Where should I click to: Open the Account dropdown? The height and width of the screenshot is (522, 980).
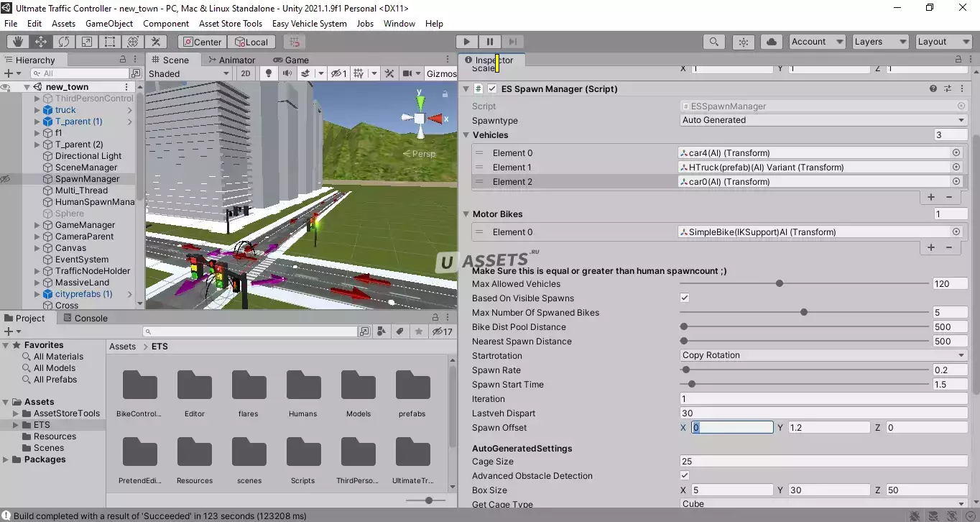point(818,42)
